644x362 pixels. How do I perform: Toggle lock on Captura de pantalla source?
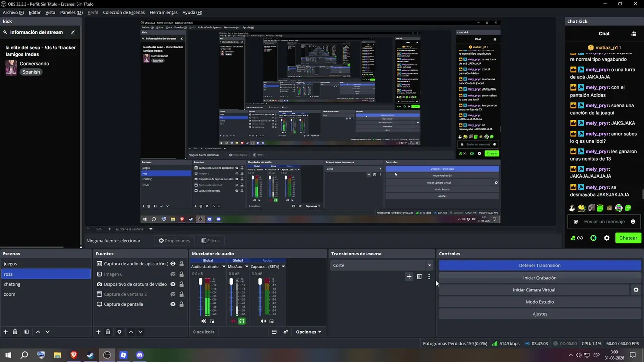[181, 304]
